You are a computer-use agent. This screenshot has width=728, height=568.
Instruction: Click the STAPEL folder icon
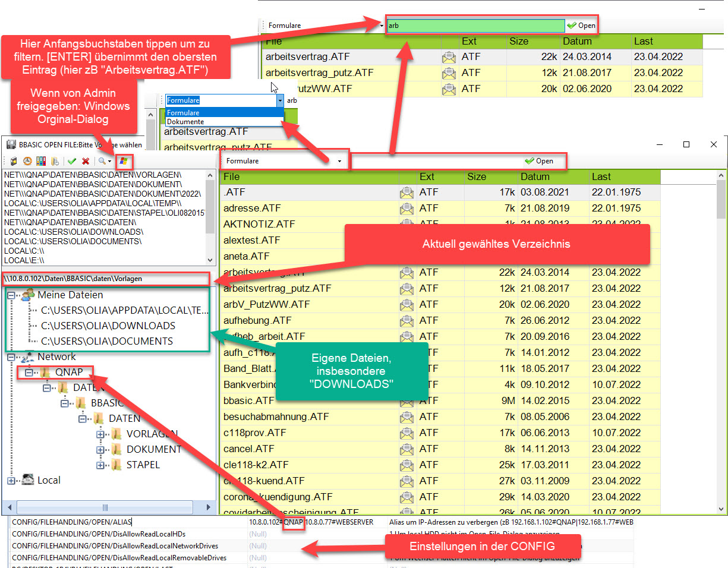coord(117,465)
